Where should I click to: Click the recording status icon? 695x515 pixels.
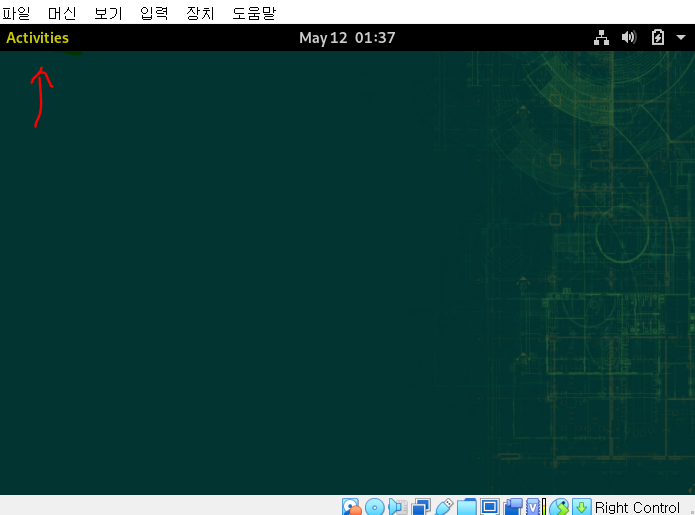coord(513,507)
